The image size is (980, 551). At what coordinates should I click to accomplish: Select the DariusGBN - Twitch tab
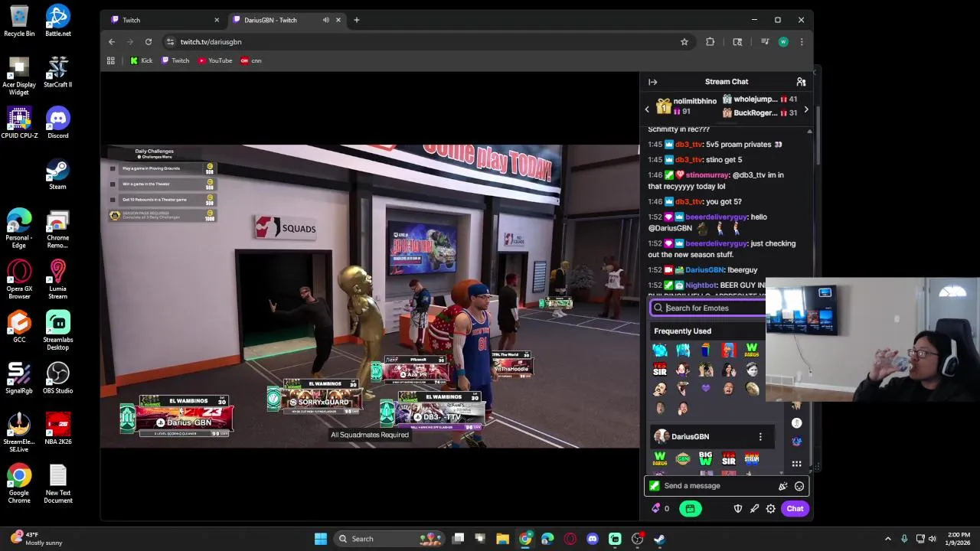280,20
